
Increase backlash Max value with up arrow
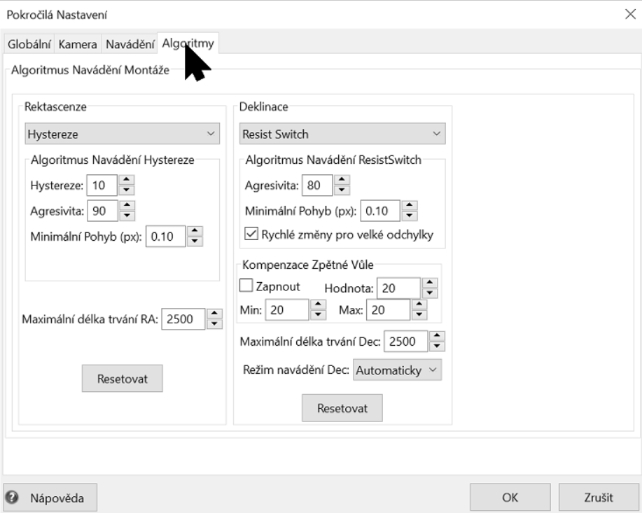[419, 305]
